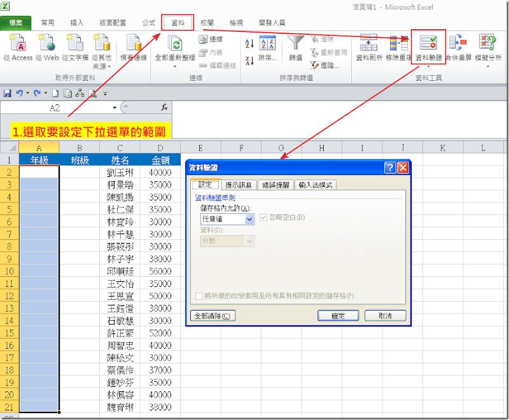Select Error Alert (錯誤提醒) dialog tab
The width and height of the screenshot is (509, 420).
275,185
